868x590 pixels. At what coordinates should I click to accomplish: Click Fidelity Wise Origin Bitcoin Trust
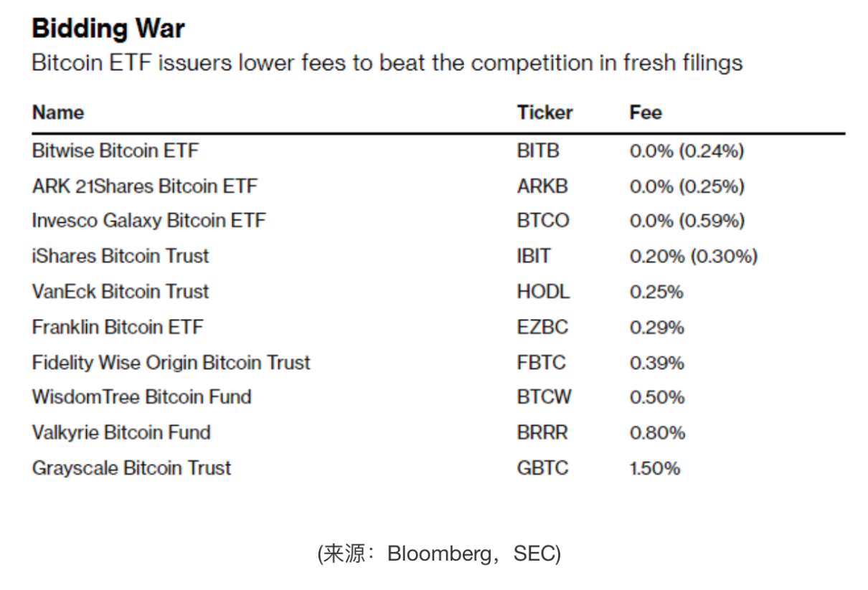[171, 363]
